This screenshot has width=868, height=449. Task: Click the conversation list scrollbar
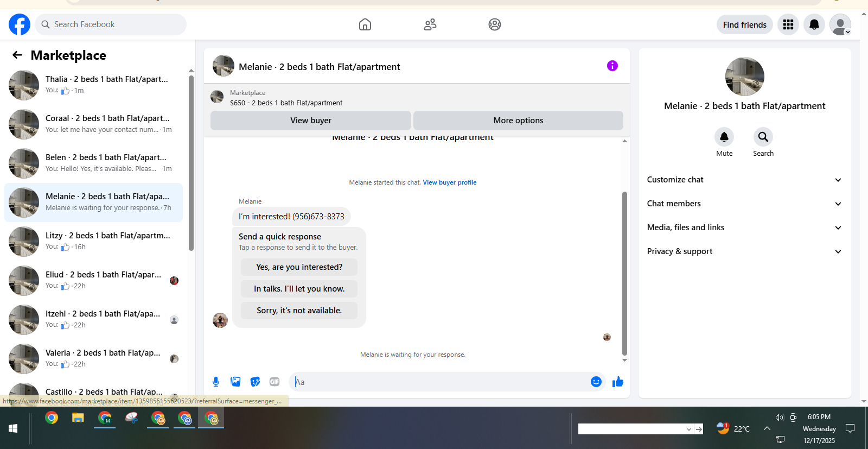191,163
